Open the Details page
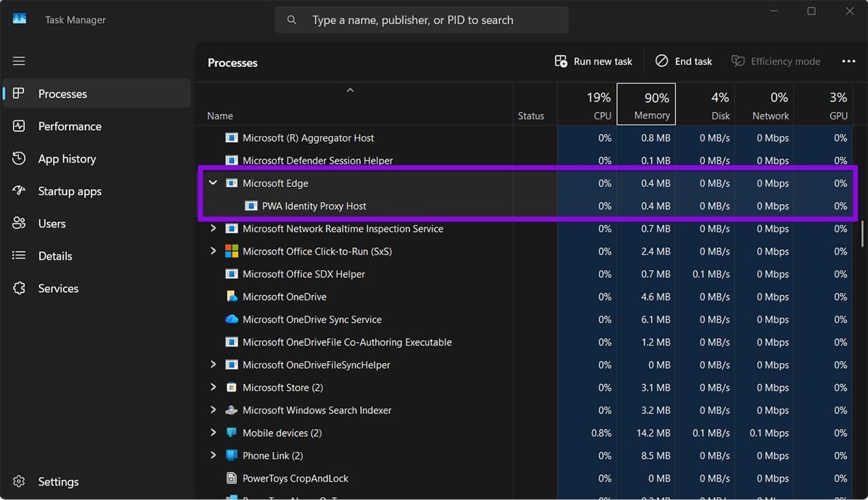This screenshot has width=868, height=500. 96,256
